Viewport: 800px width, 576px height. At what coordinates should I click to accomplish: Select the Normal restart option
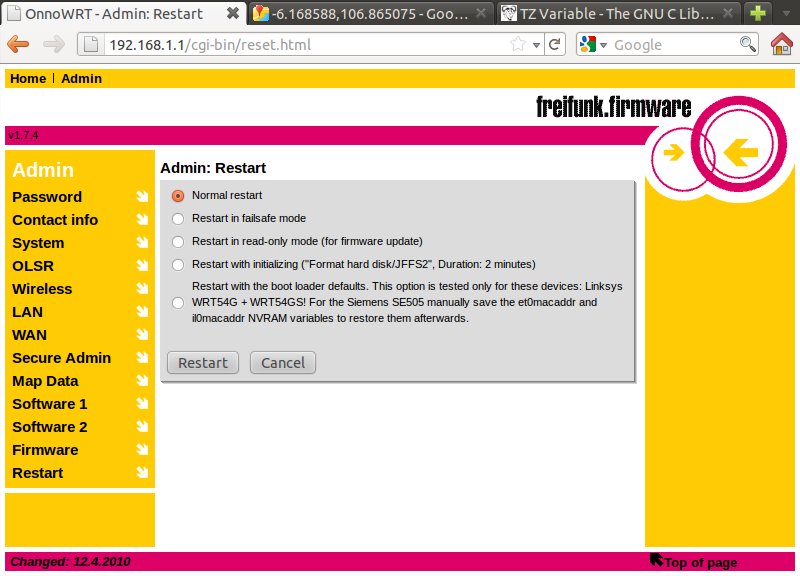pyautogui.click(x=178, y=196)
